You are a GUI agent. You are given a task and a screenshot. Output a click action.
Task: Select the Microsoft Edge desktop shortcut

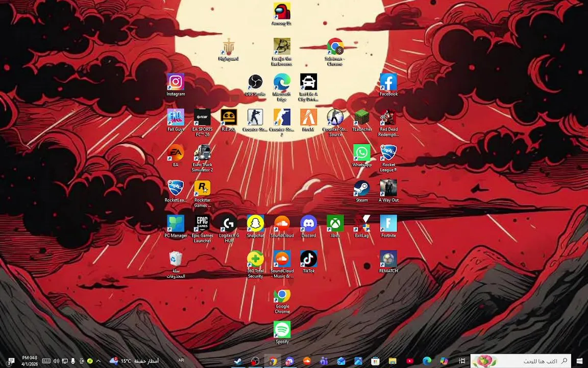pyautogui.click(x=282, y=87)
